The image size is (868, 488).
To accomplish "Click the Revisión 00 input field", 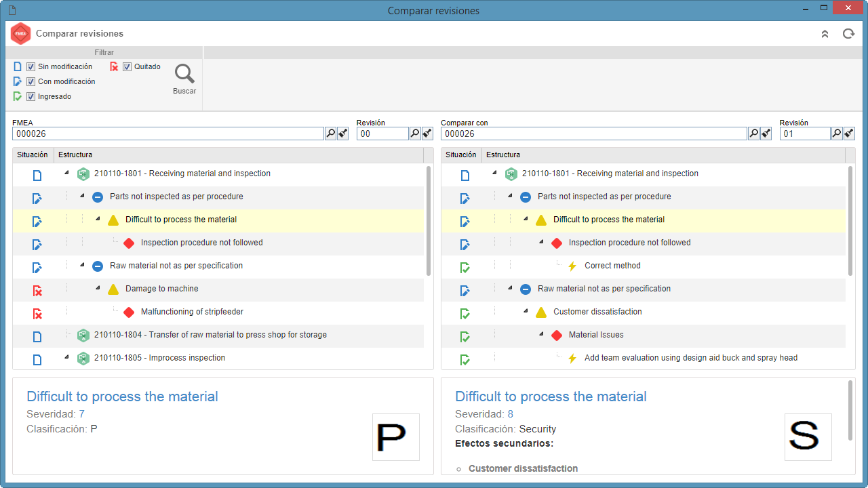I will [382, 134].
